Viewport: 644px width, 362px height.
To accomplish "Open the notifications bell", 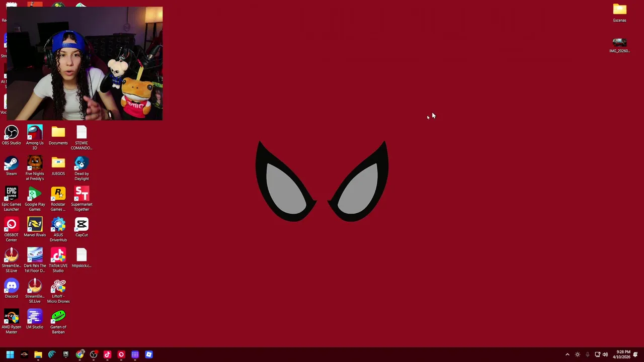I will [x=636, y=354].
